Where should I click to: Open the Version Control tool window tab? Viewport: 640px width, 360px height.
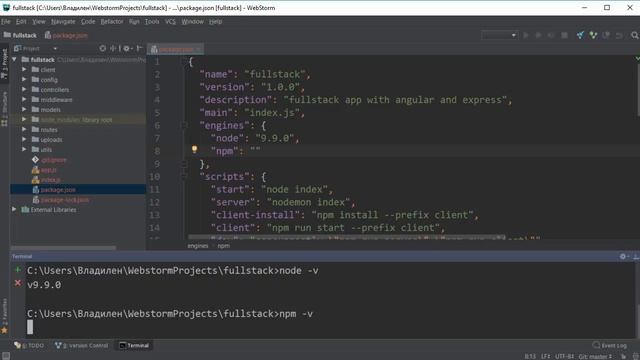(x=82, y=345)
